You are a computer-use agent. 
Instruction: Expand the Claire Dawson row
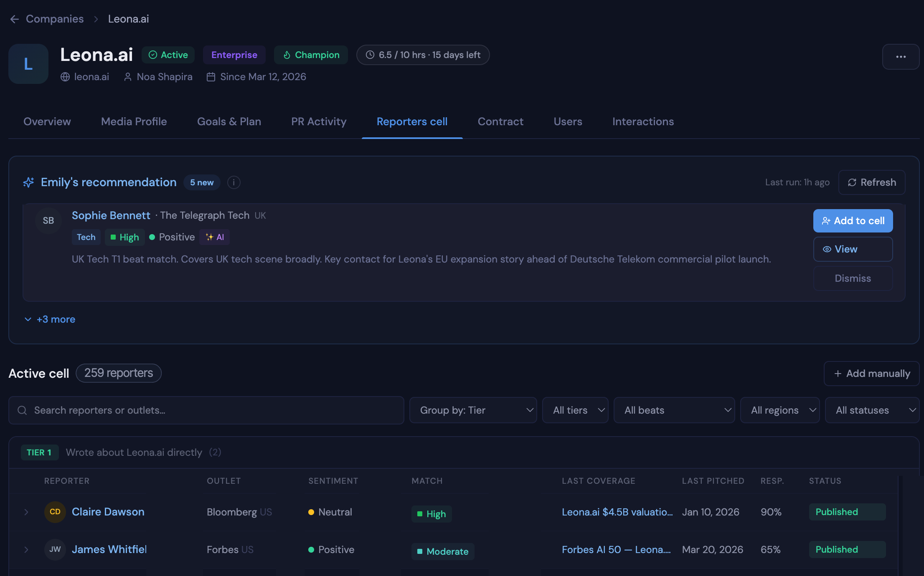(26, 512)
